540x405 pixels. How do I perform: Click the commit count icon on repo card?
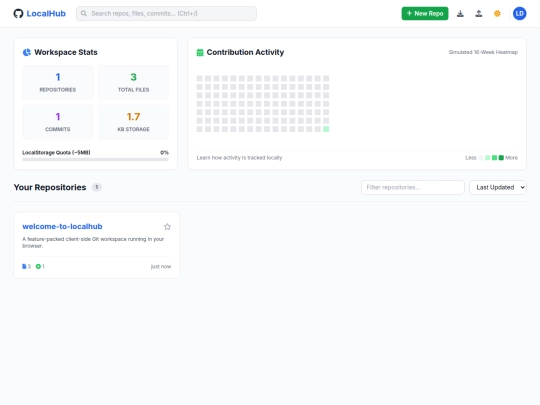coord(38,266)
